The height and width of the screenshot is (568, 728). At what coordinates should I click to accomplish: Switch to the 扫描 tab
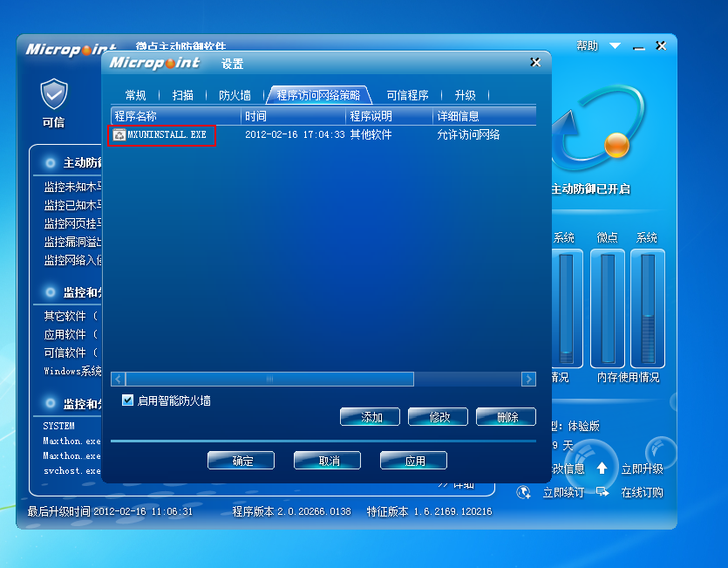pyautogui.click(x=182, y=95)
